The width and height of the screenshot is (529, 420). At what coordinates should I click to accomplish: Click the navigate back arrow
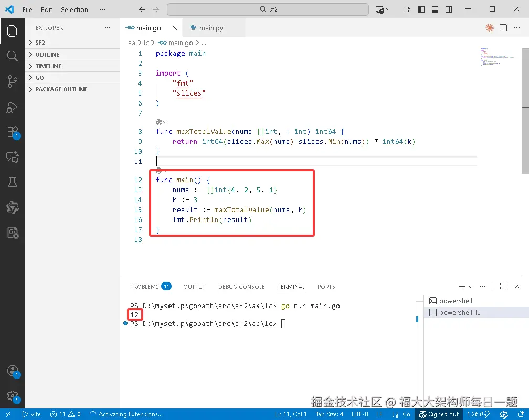click(x=142, y=9)
